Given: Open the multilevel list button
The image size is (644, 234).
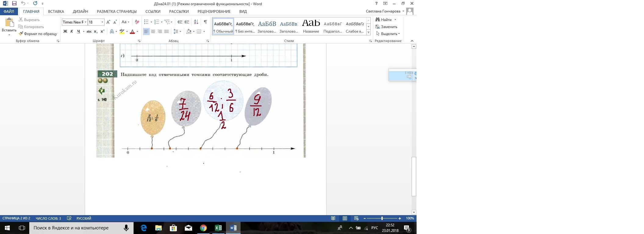Looking at the screenshot, I should [x=167, y=22].
